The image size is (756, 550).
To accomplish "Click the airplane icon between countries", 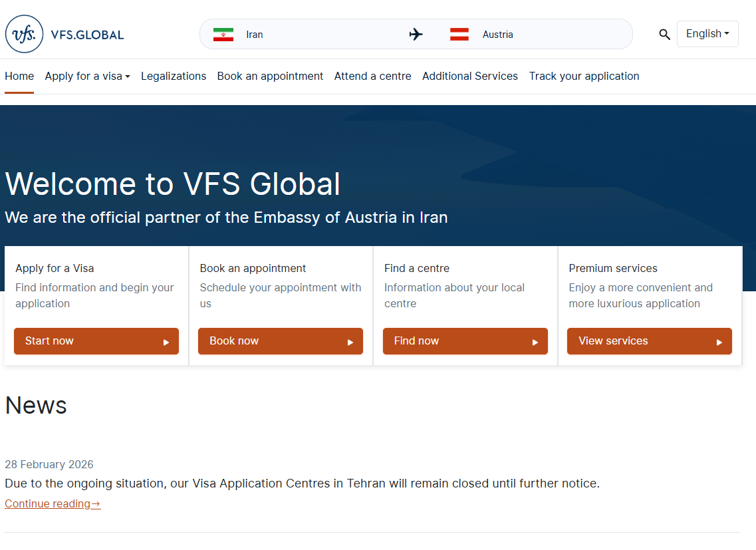I will click(x=416, y=35).
